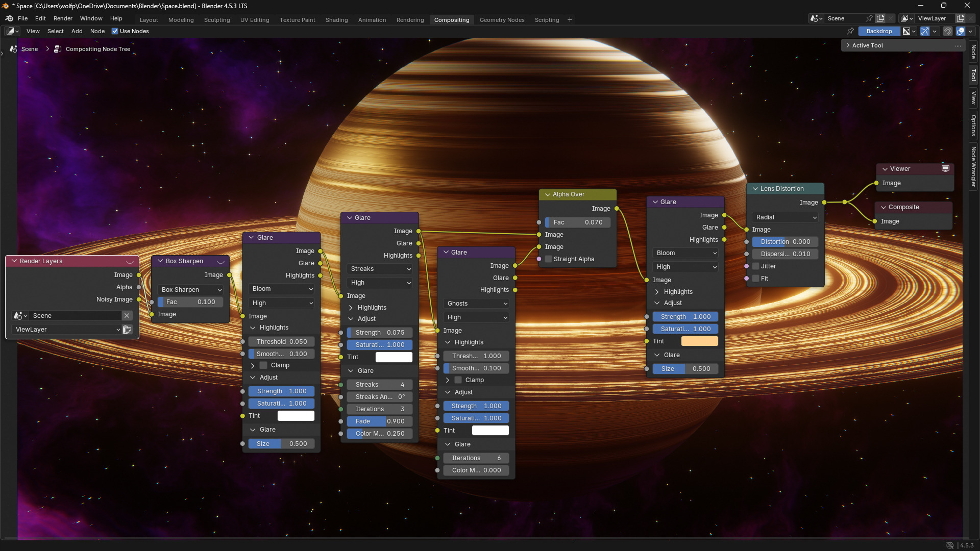
Task: Clear the Scene in Render Layers node
Action: (127, 316)
